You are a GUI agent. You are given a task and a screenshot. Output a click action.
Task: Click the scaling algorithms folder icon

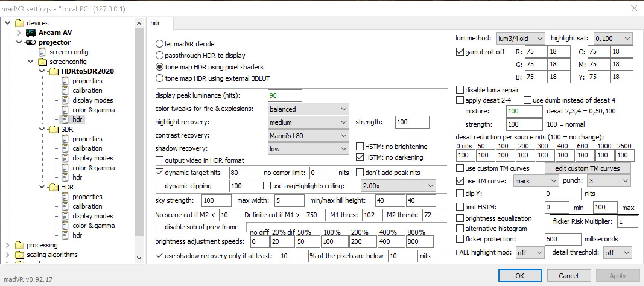point(19,255)
